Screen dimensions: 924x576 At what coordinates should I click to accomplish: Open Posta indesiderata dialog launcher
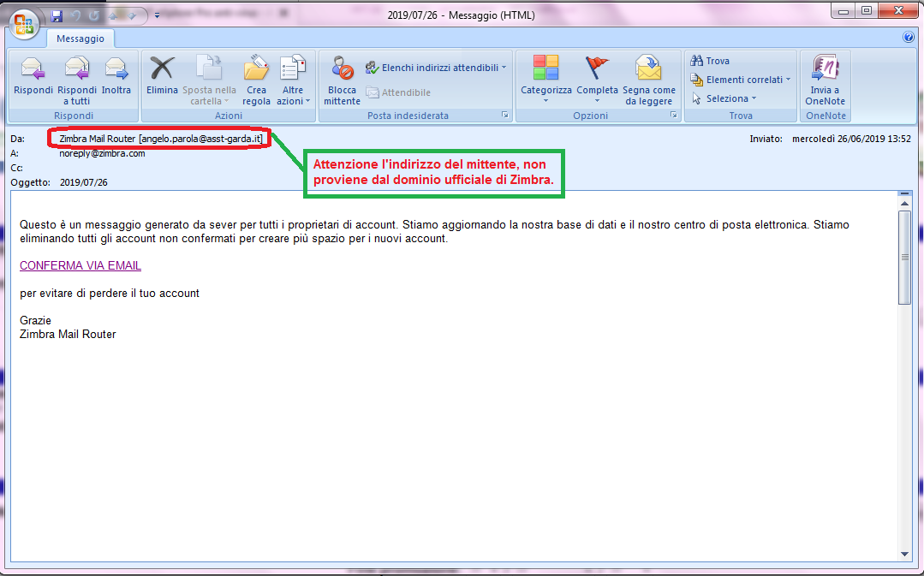pos(505,116)
